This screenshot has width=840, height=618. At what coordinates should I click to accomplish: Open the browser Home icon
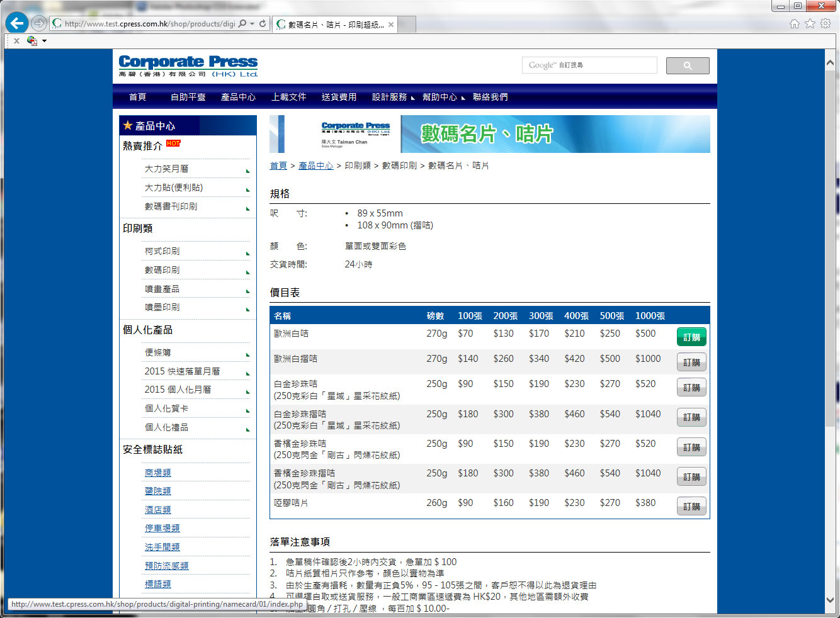click(794, 24)
